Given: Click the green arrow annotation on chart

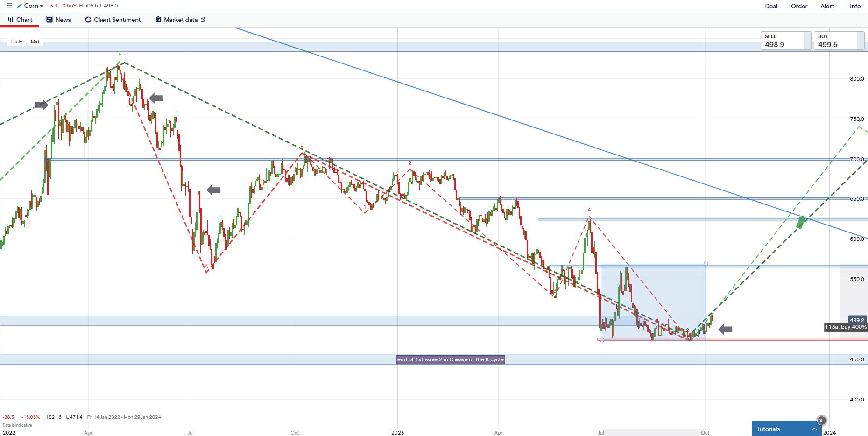Looking at the screenshot, I should [x=801, y=222].
